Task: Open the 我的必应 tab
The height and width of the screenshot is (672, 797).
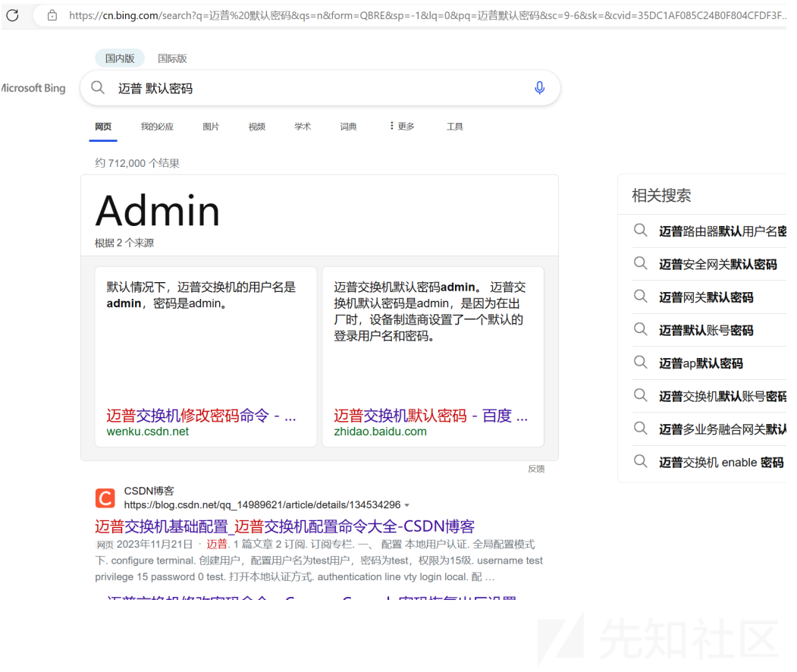Action: pos(157,127)
